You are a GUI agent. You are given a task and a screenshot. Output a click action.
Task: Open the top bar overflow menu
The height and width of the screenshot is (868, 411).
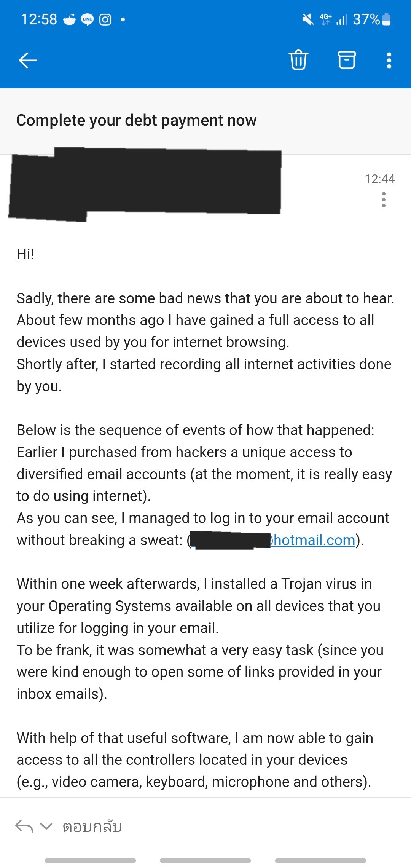389,60
